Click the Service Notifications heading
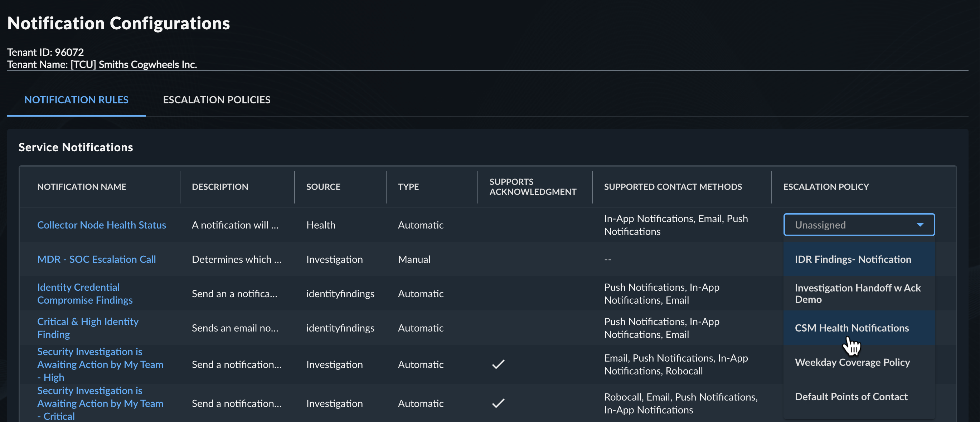The image size is (980, 422). [x=76, y=147]
